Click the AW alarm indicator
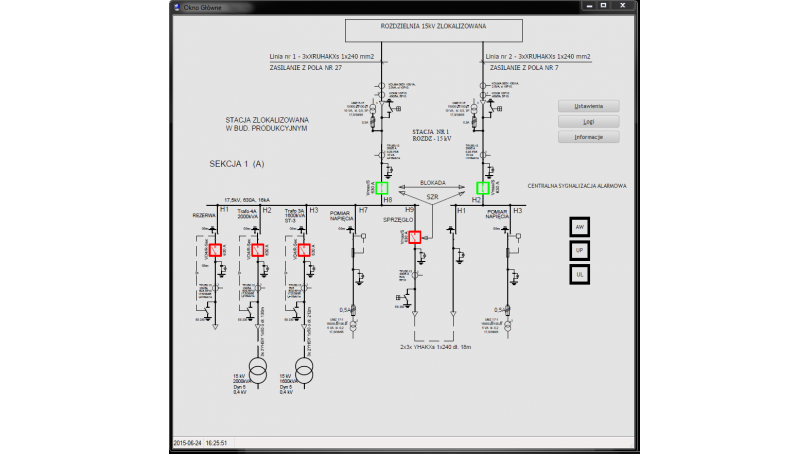The width and height of the screenshot is (808, 454). [x=580, y=227]
